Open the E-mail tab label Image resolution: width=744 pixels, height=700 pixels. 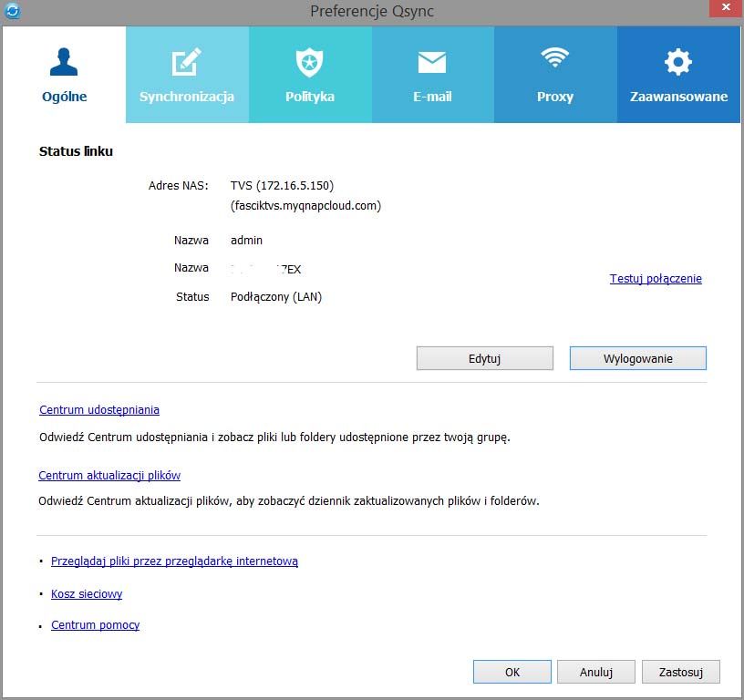point(432,97)
